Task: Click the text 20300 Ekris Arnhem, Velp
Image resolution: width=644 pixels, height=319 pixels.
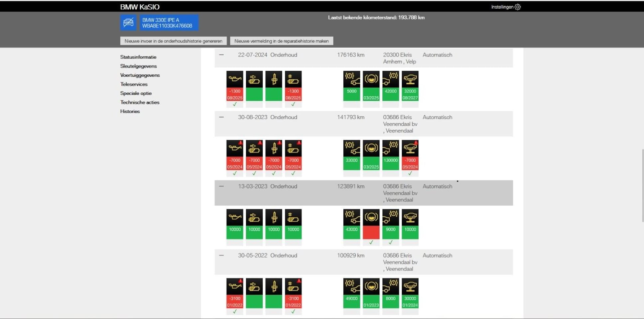Action: [399, 58]
